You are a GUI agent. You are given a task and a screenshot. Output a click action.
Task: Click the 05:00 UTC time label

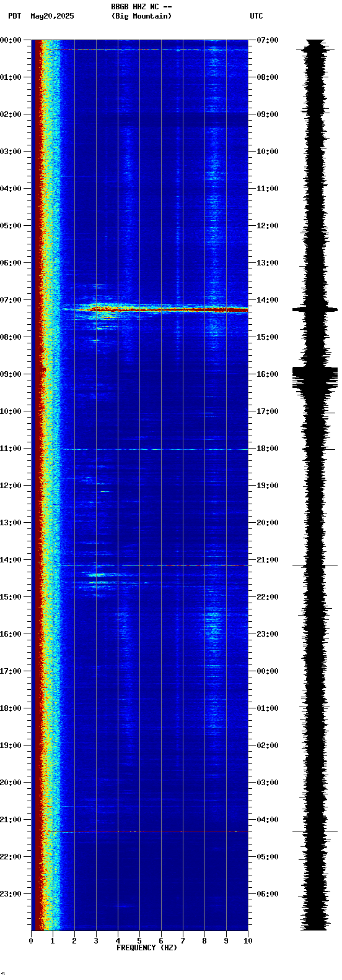point(268,857)
